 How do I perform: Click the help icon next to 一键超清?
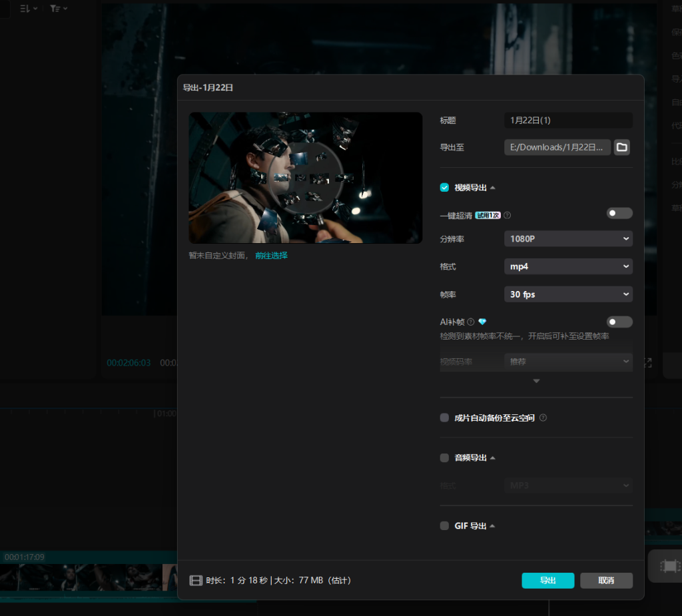coord(508,215)
